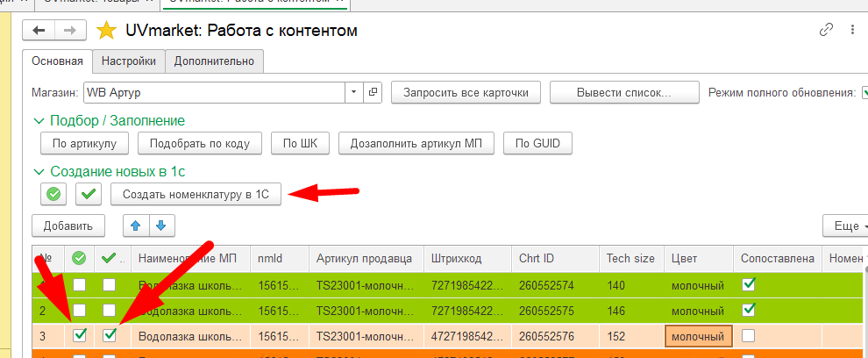Toggle Сопоставлена checkbox for size 146

pos(749,309)
